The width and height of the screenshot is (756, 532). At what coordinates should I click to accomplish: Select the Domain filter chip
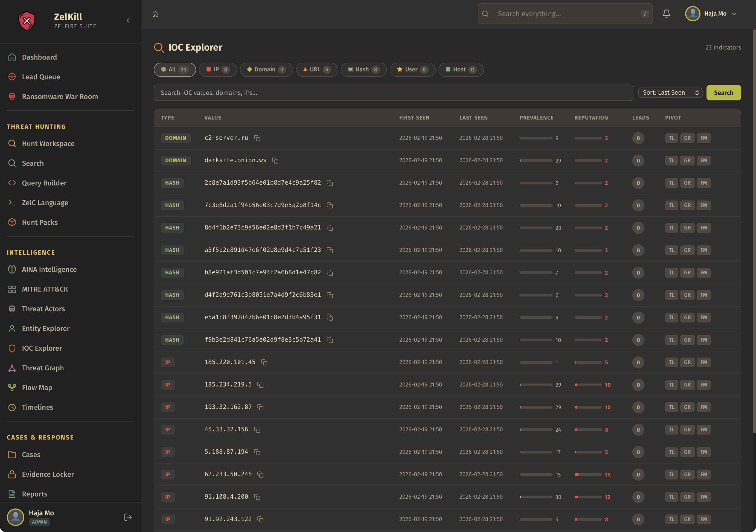coord(266,69)
